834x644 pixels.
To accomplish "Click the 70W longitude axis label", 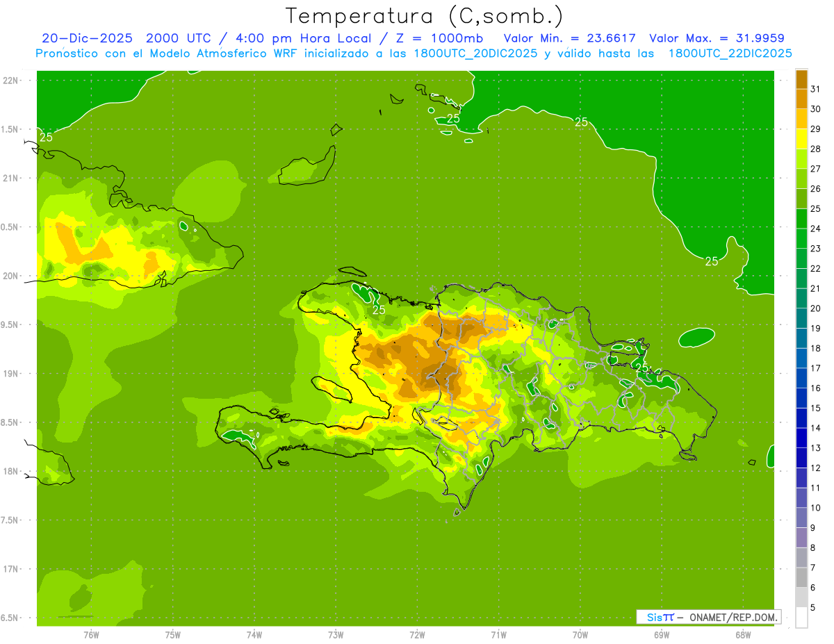I will (x=580, y=635).
